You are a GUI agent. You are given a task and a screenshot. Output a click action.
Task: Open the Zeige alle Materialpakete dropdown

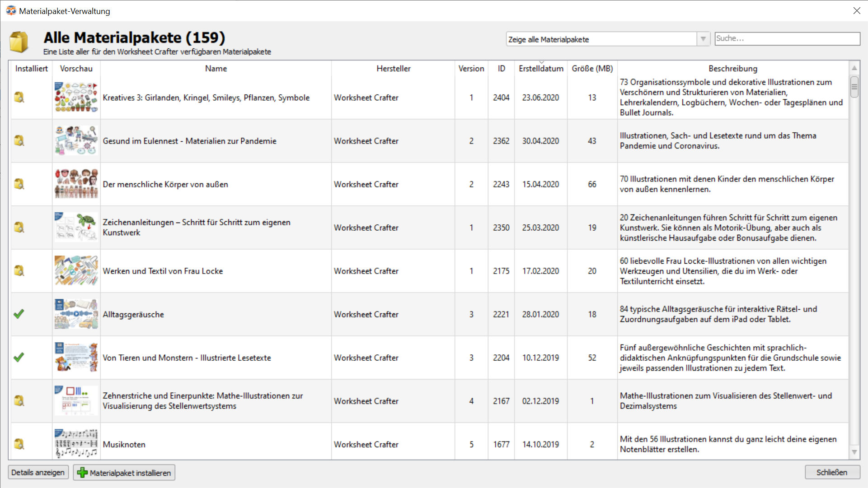click(x=601, y=39)
